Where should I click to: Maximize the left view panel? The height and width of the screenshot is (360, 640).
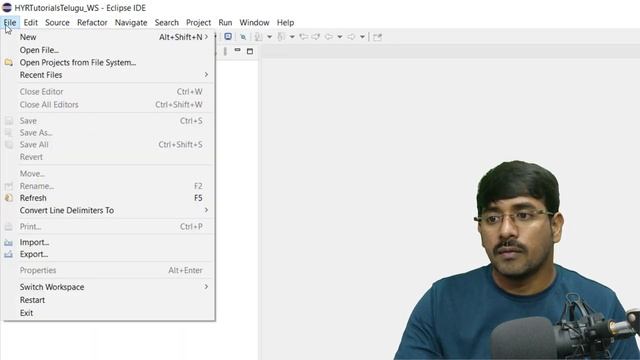[250, 51]
